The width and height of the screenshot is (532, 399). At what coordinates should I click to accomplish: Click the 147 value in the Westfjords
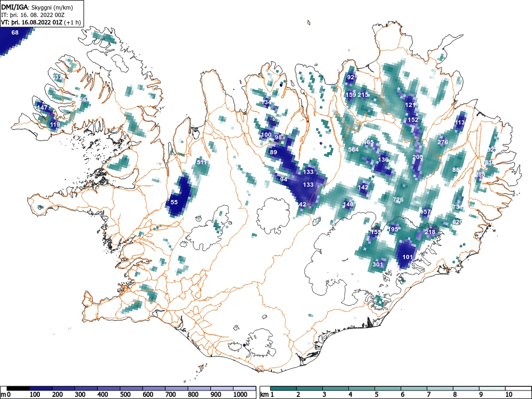pos(43,107)
